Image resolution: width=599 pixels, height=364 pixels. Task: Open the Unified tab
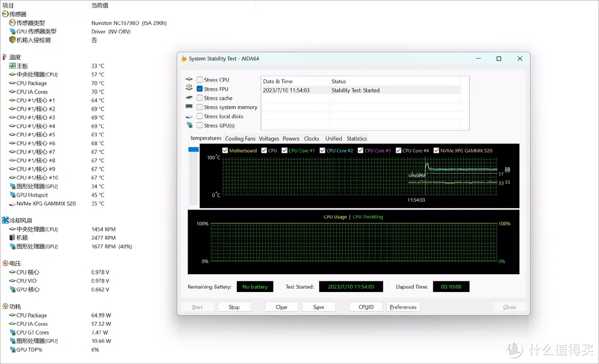333,139
